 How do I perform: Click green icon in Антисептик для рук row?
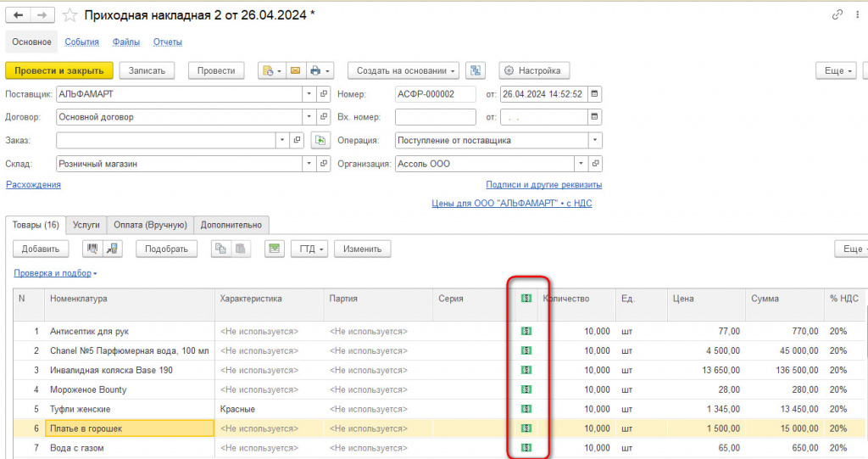tap(526, 331)
